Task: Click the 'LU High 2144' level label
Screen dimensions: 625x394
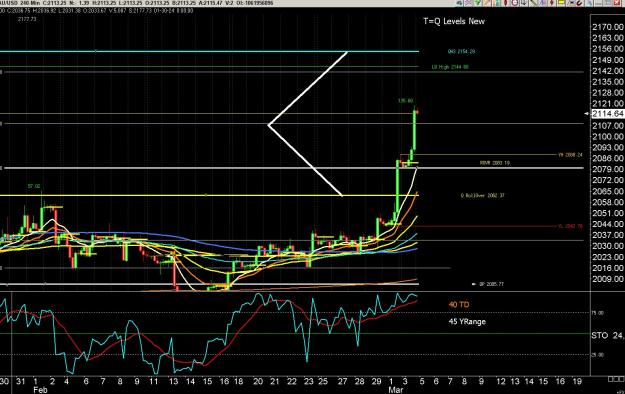Action: (450, 67)
